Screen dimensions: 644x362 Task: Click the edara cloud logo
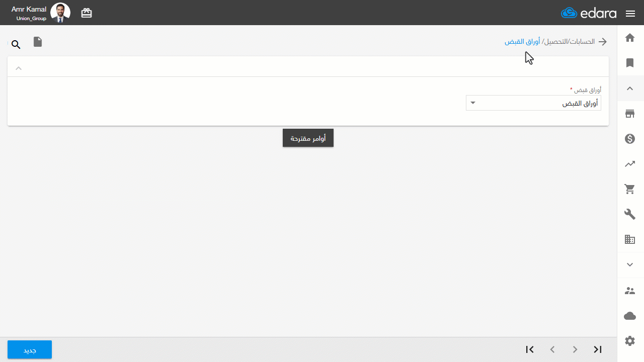pos(589,13)
